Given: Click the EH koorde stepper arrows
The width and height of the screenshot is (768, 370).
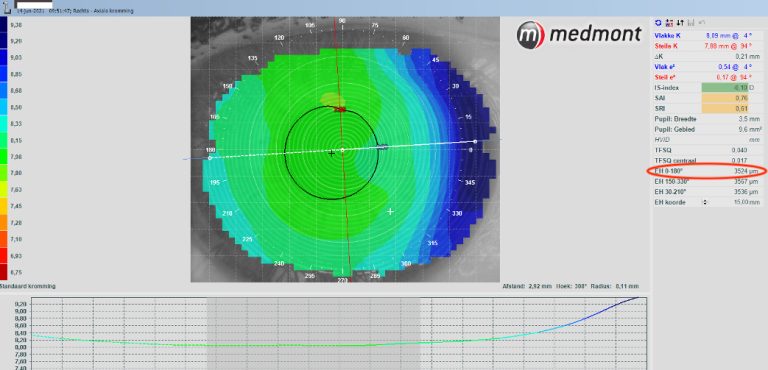Looking at the screenshot, I should (x=705, y=202).
